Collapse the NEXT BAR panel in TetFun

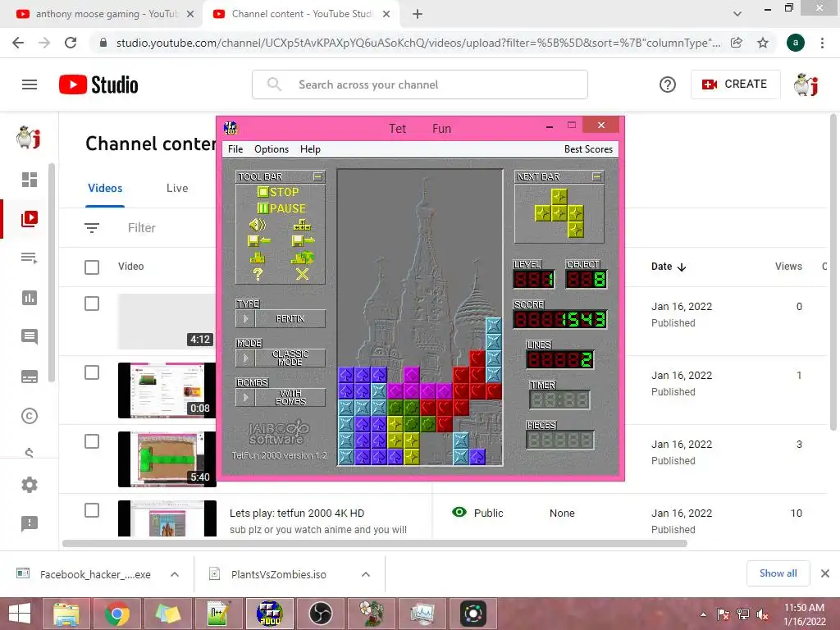point(597,176)
